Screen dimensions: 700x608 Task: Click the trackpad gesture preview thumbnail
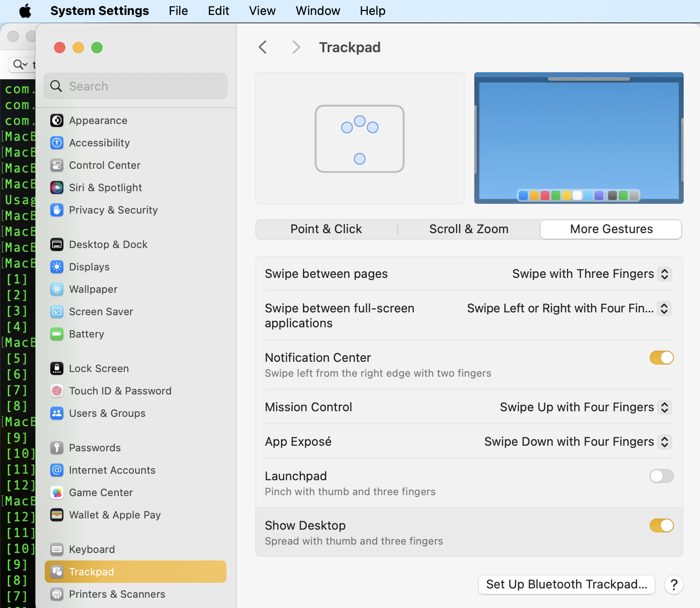pyautogui.click(x=360, y=138)
